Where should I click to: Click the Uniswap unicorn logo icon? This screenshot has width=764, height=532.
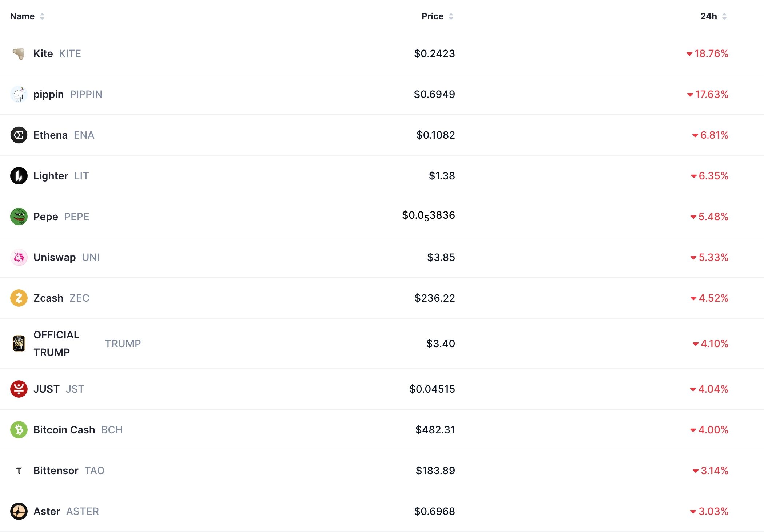point(19,257)
